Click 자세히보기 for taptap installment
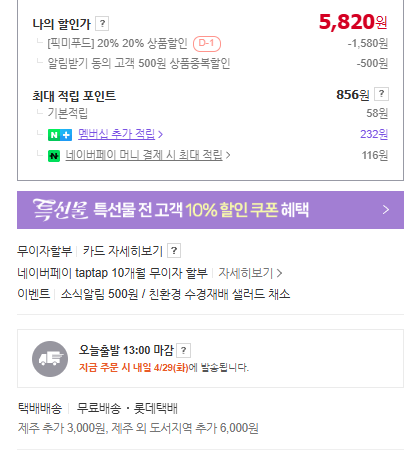The height and width of the screenshot is (462, 420). tap(250, 273)
